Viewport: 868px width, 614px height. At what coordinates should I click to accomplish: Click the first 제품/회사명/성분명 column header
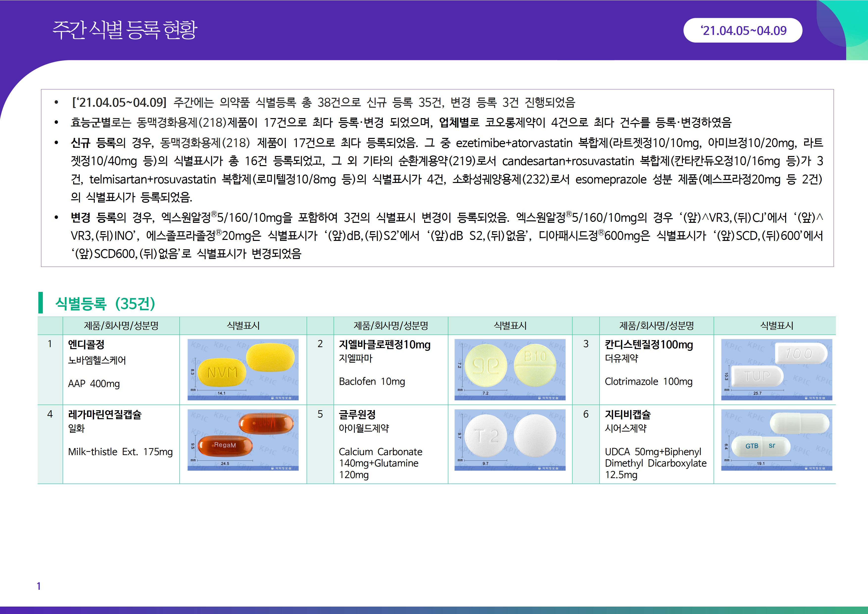tap(121, 326)
